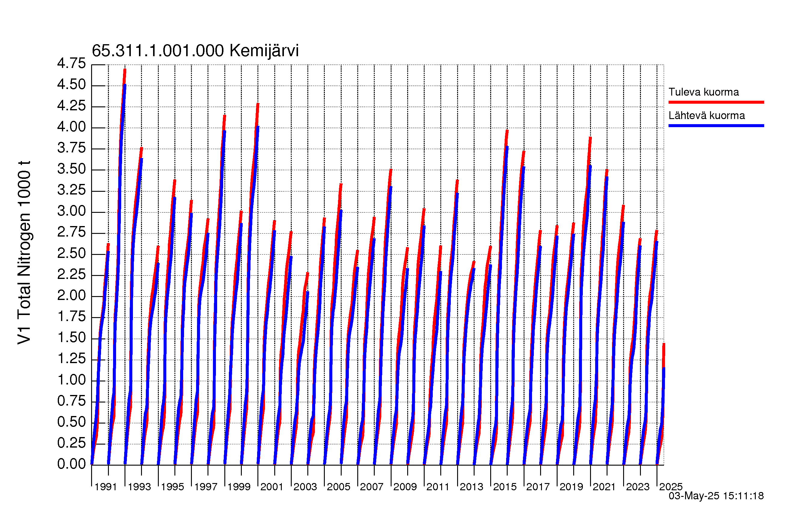Image resolution: width=812 pixels, height=511 pixels.
Task: Click the x-axis year label 2017
Action: 538,487
